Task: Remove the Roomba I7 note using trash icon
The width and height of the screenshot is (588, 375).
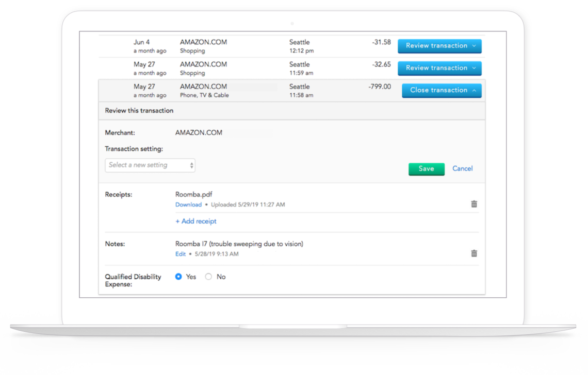Action: [474, 253]
